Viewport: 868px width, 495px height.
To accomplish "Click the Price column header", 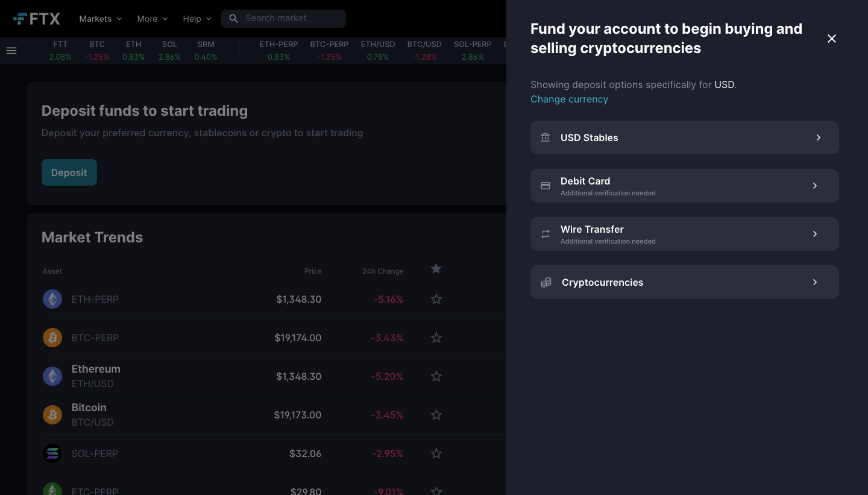I will [313, 271].
